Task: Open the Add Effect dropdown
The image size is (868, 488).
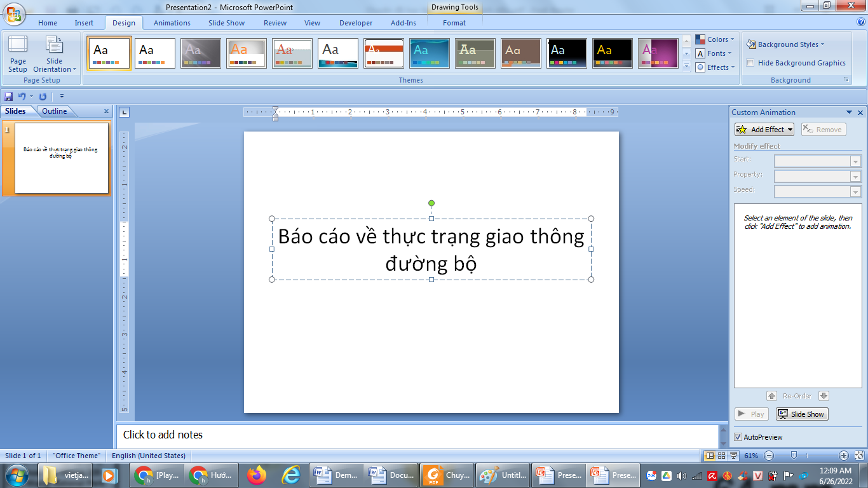Action: point(764,130)
